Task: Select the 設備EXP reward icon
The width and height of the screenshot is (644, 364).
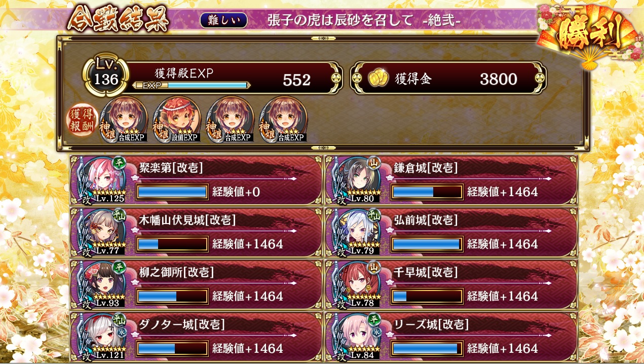Action: 177,120
